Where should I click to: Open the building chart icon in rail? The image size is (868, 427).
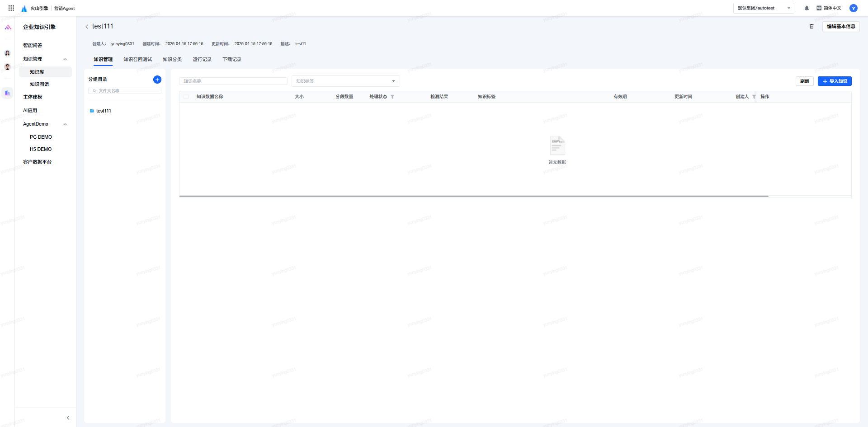(7, 93)
